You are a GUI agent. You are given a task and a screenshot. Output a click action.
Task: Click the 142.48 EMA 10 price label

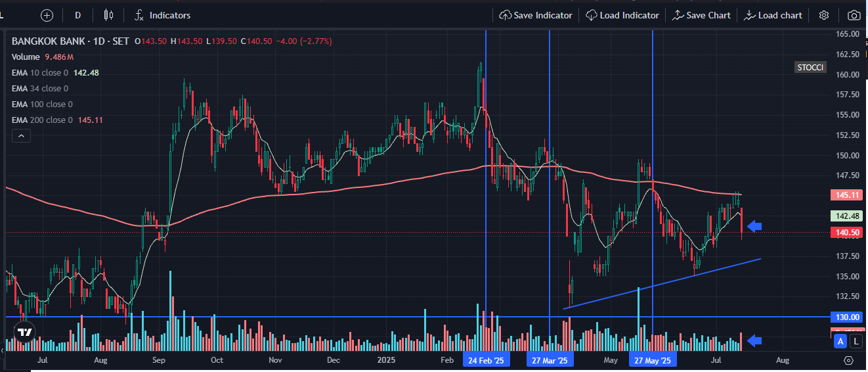pyautogui.click(x=848, y=216)
